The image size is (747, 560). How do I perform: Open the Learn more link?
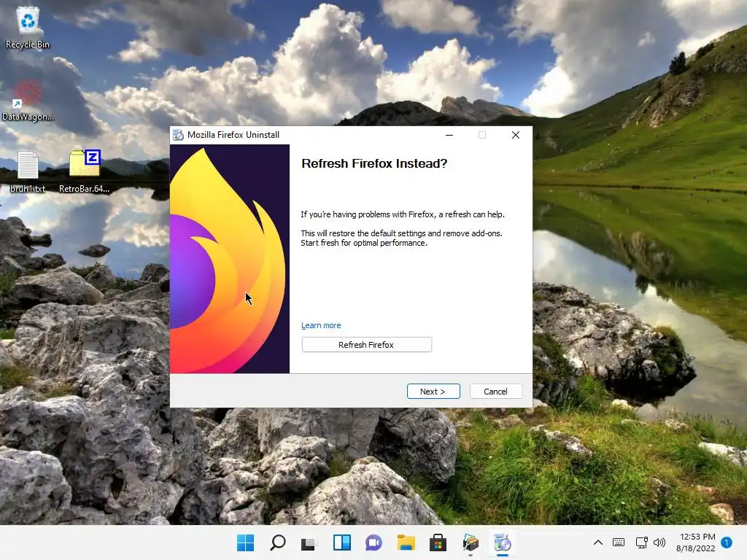pos(321,325)
